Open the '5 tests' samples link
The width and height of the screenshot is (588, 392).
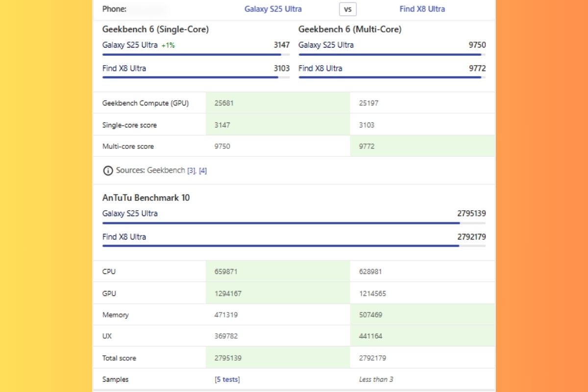click(227, 379)
